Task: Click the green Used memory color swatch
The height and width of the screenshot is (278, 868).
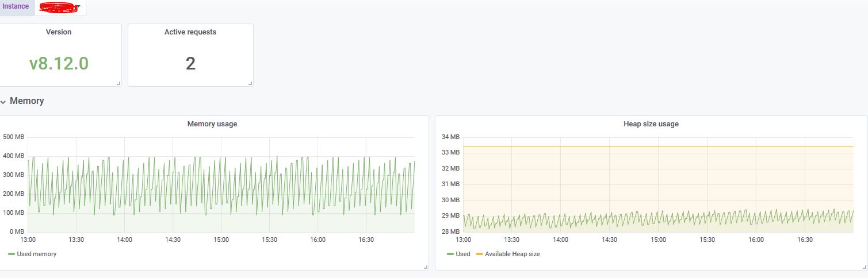Action: coord(12,254)
